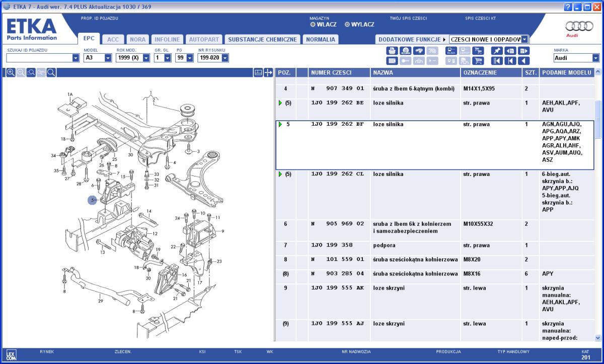Open the PG dropdown showing 99
This screenshot has width=604, height=364.
pyautogui.click(x=190, y=58)
